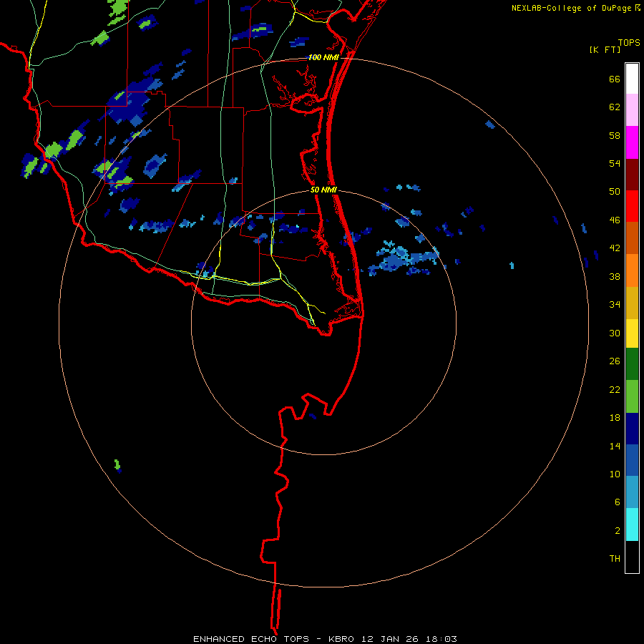Image resolution: width=644 pixels, height=644 pixels.
Task: Click the [K FT] units label
Action: pos(605,50)
